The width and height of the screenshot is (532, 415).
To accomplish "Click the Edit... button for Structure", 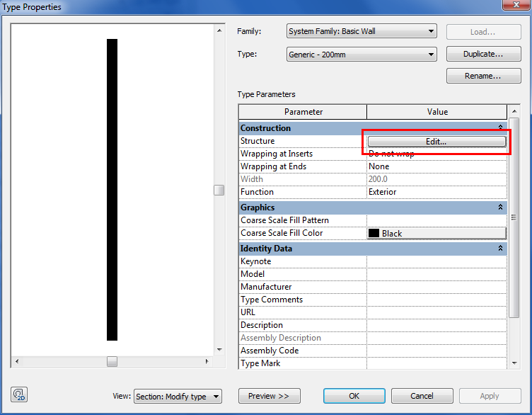I will (x=436, y=141).
